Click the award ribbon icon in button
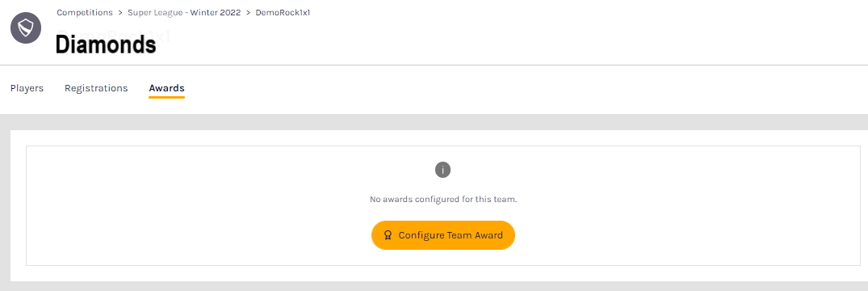 click(388, 235)
